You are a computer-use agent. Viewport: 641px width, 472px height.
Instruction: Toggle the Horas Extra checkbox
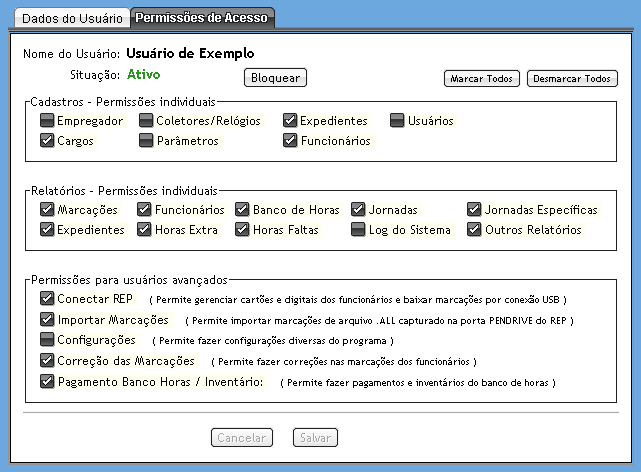click(x=145, y=230)
